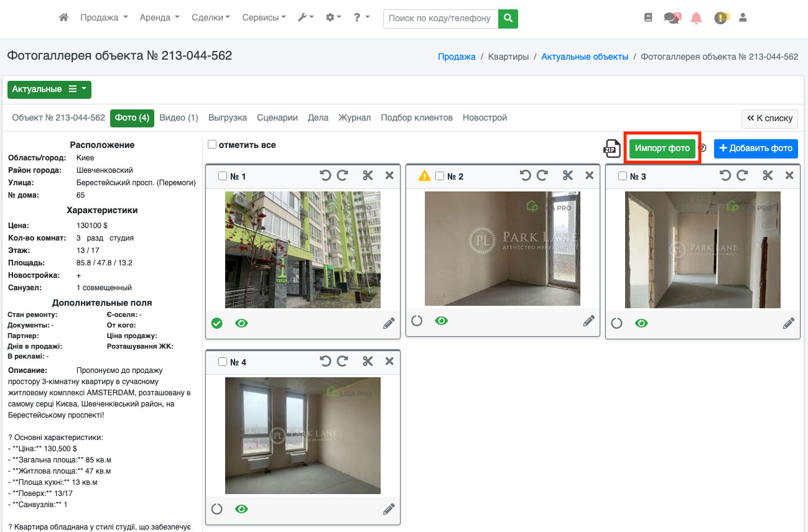Toggle visibility eye of photo № 4
This screenshot has width=808, height=532.
pos(241,509)
